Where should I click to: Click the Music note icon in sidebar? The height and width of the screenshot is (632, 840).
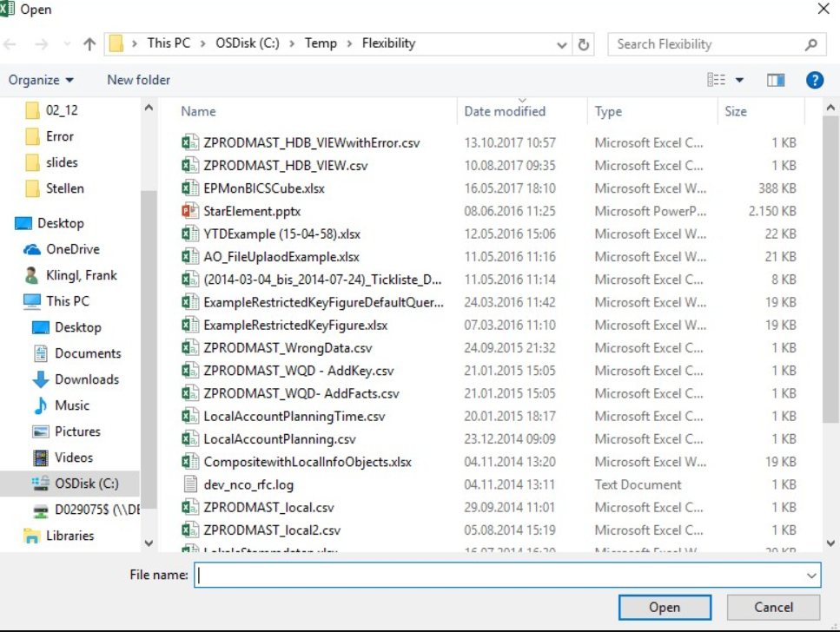pos(40,405)
